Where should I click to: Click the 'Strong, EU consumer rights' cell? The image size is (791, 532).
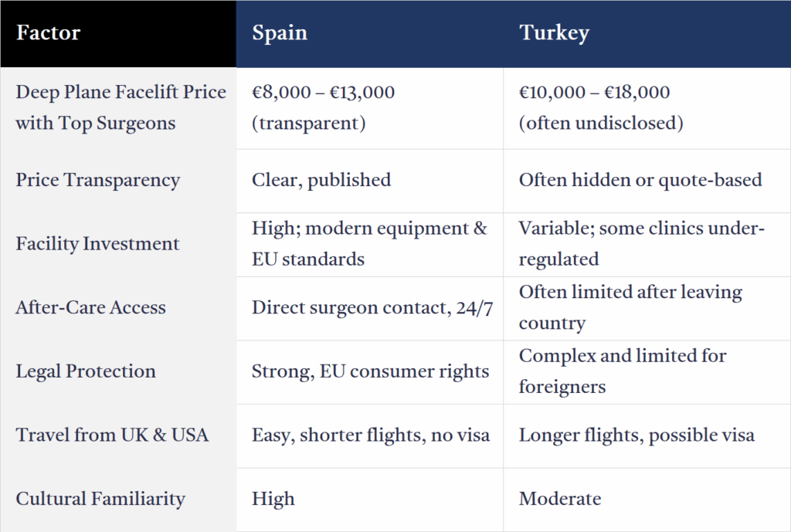(x=370, y=371)
